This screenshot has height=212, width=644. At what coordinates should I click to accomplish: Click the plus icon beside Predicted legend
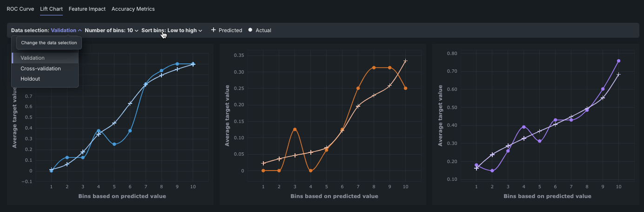pos(213,30)
